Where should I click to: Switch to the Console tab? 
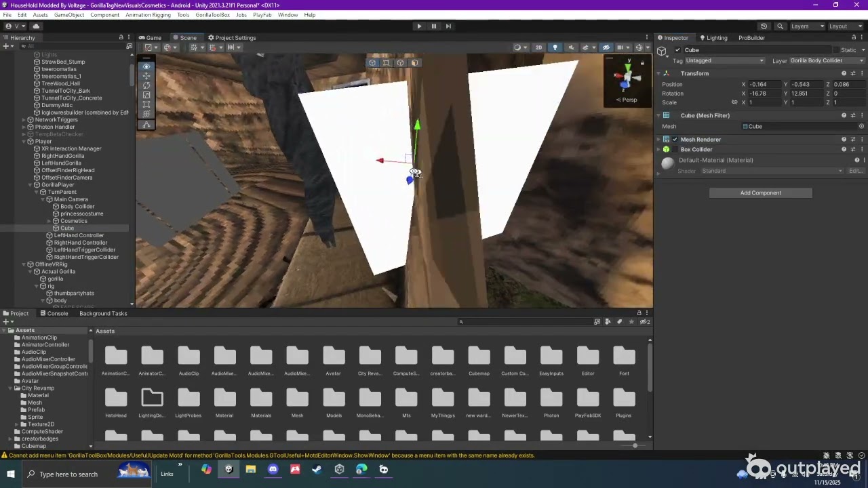click(54, 314)
